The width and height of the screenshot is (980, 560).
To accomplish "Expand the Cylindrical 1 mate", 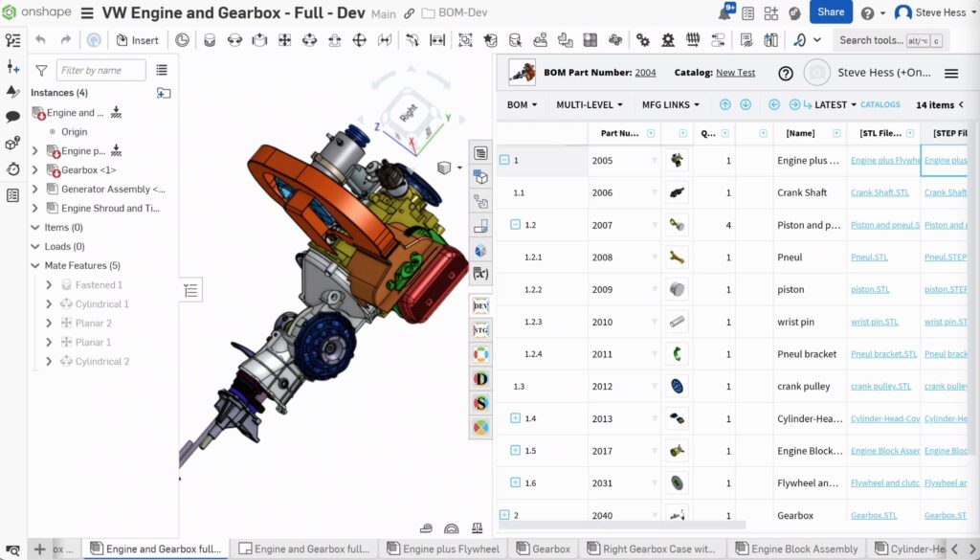I will click(49, 303).
